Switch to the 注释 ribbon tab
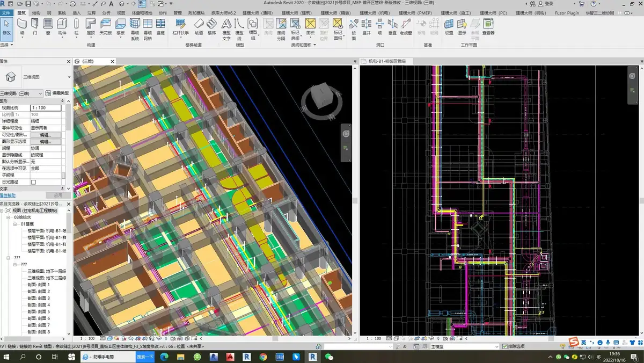The height and width of the screenshot is (363, 644). [x=91, y=12]
